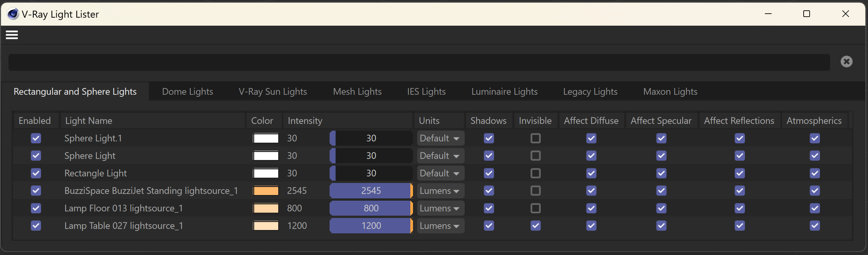Disable the Sphere Light.1 Enabled checkbox
The image size is (868, 255).
[x=36, y=138]
